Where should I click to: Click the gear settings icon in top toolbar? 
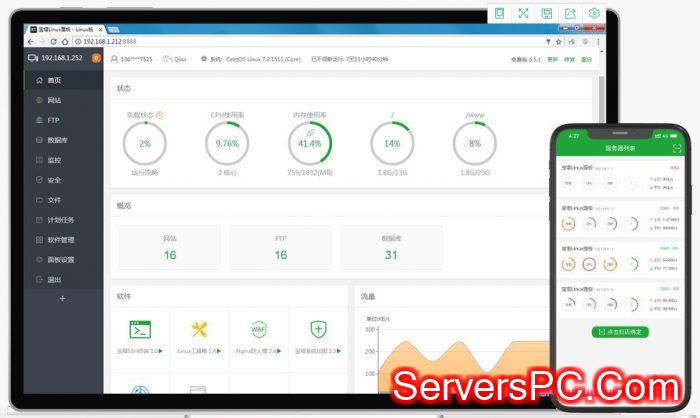click(x=594, y=13)
